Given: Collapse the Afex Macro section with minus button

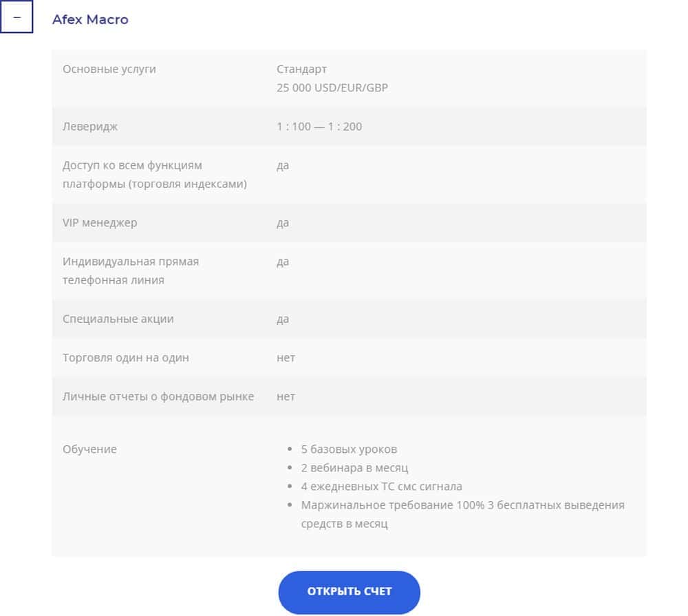Looking at the screenshot, I should (x=17, y=17).
